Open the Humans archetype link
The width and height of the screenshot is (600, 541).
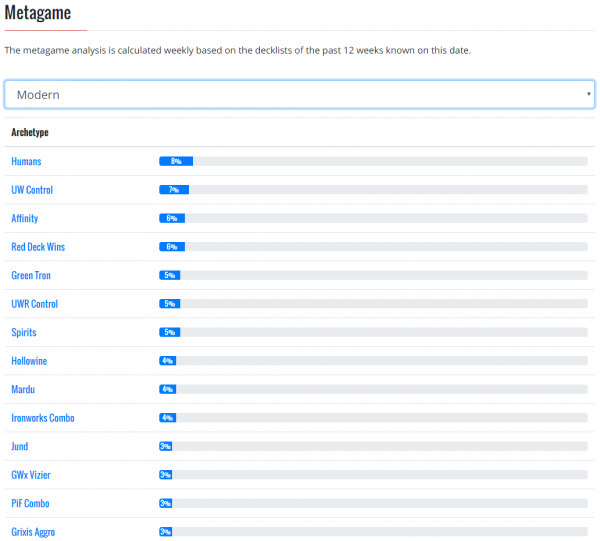coord(26,161)
